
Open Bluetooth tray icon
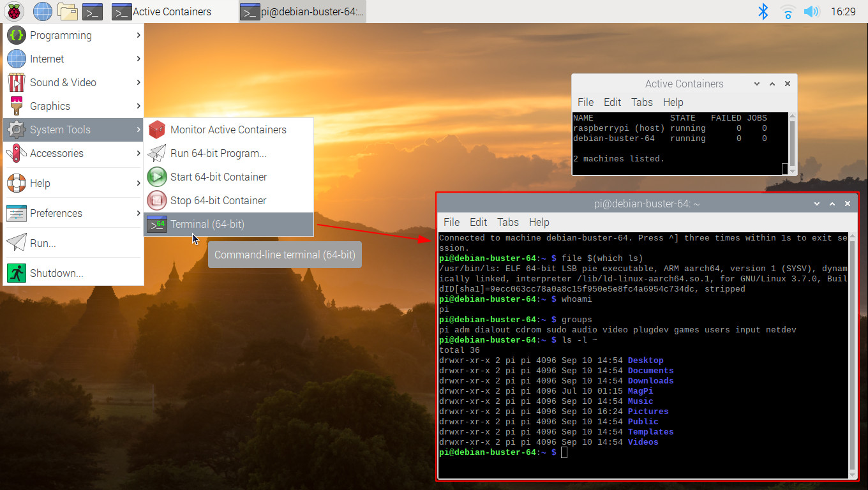point(763,11)
